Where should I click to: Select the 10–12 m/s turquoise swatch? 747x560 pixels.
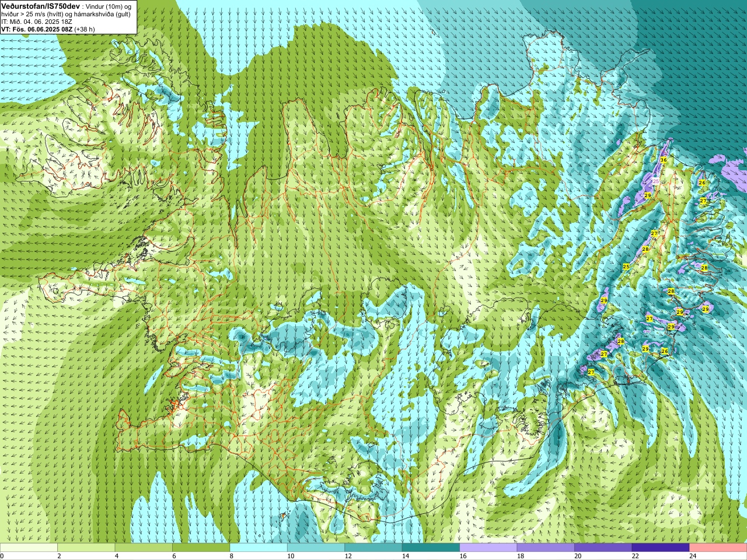pyautogui.click(x=316, y=548)
